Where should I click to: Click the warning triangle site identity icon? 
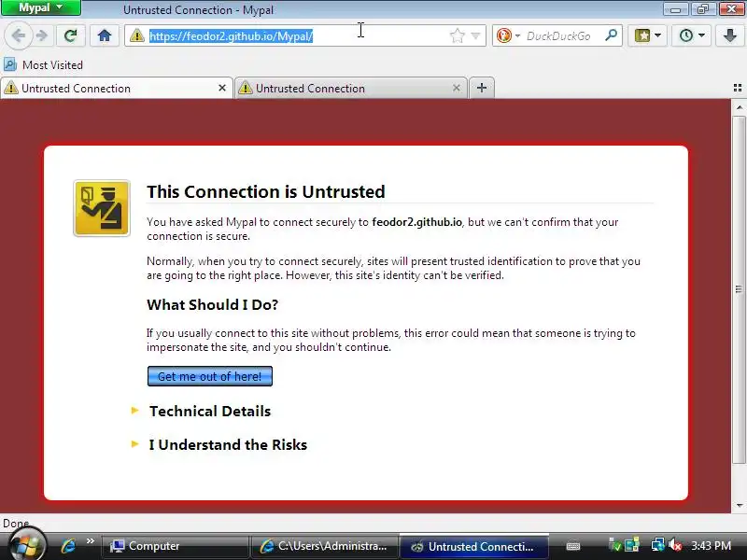tap(136, 35)
